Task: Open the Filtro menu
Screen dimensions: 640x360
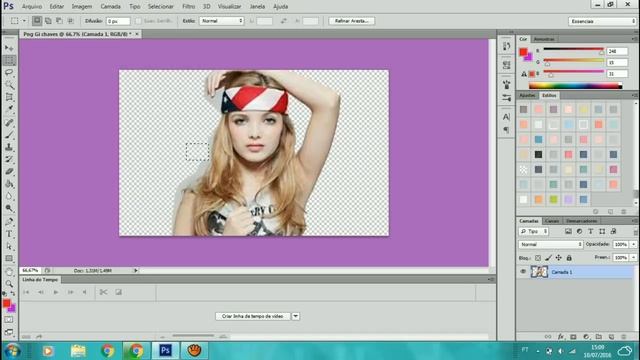Action: click(x=188, y=7)
